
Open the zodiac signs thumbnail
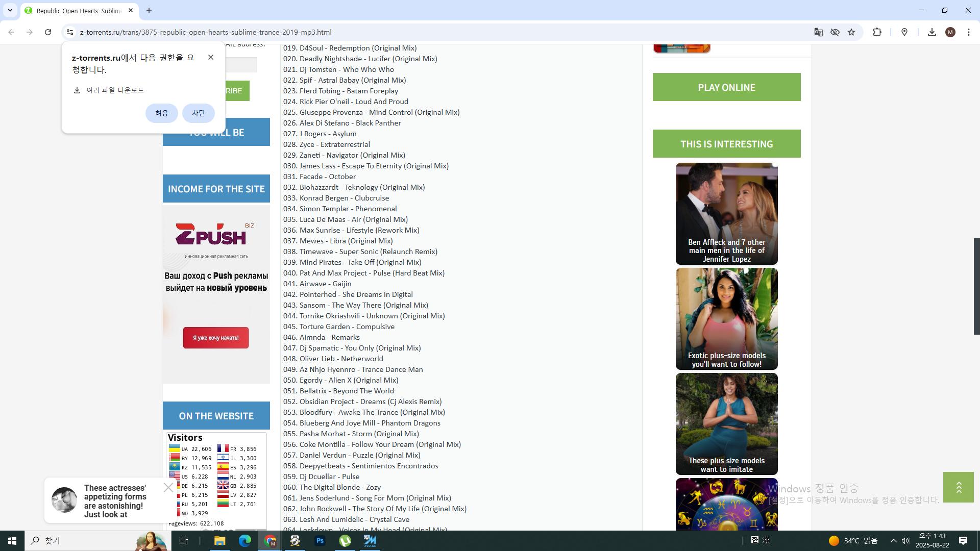[x=726, y=504]
